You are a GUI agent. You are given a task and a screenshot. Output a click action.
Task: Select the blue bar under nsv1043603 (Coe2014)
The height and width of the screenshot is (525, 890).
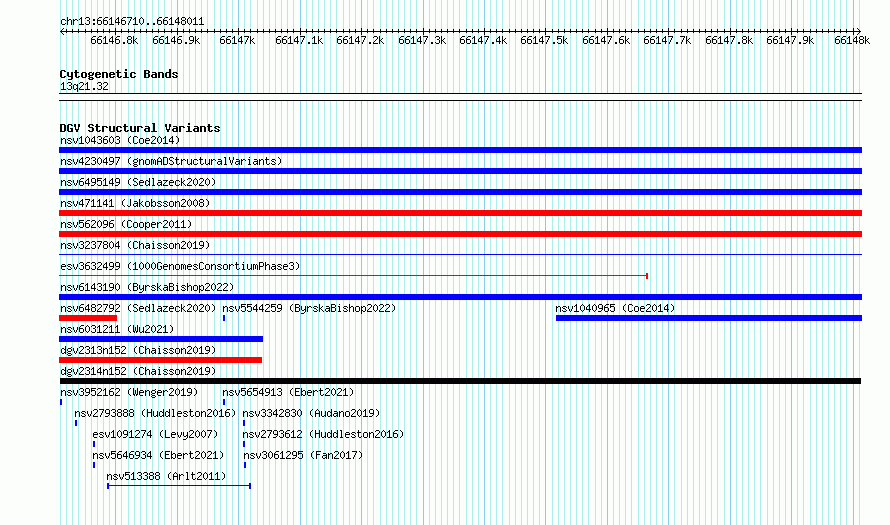pos(460,150)
